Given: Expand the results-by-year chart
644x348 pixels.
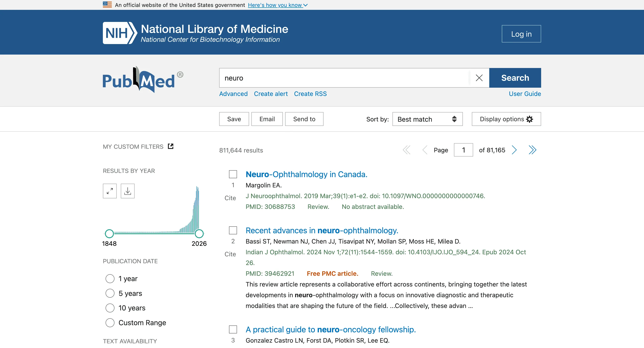Looking at the screenshot, I should pyautogui.click(x=110, y=191).
